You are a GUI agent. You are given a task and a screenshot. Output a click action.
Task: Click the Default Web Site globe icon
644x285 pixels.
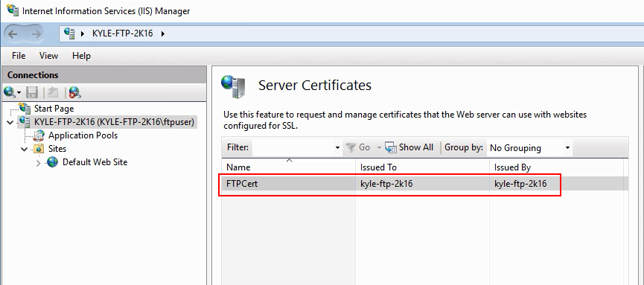53,161
